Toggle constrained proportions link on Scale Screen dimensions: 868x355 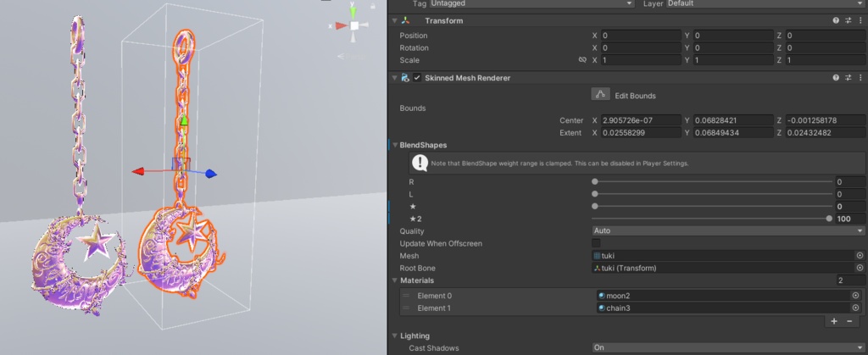[x=582, y=59]
